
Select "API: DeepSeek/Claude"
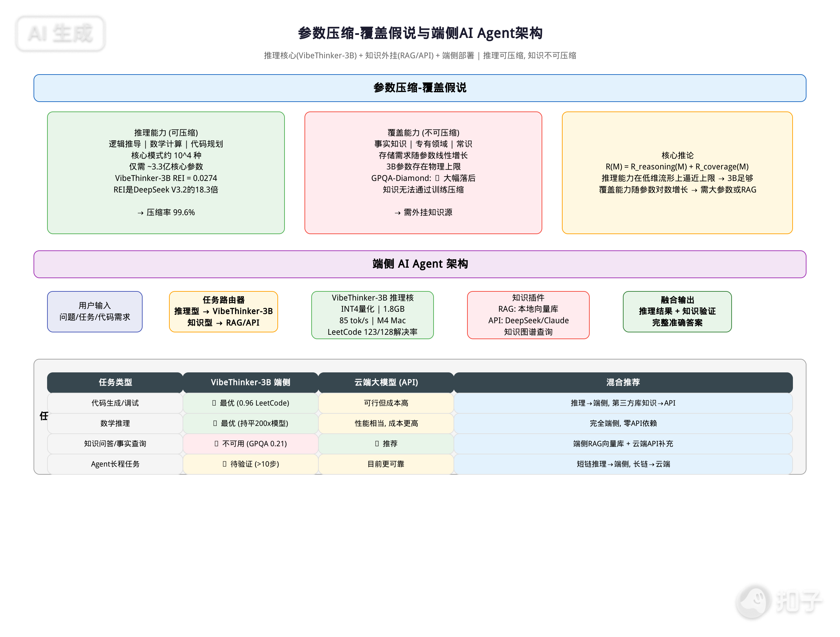pyautogui.click(x=528, y=321)
